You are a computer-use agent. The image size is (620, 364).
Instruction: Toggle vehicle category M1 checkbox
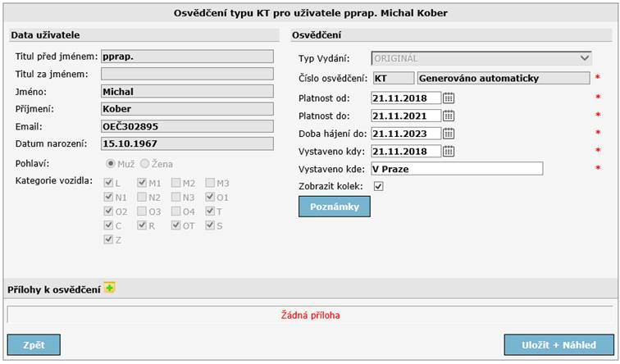(143, 183)
